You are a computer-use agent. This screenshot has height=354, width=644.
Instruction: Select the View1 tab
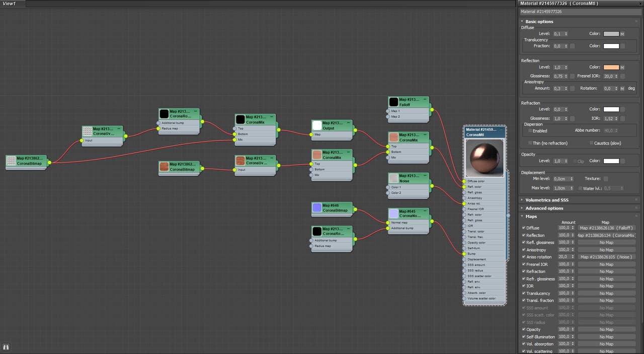click(x=10, y=4)
